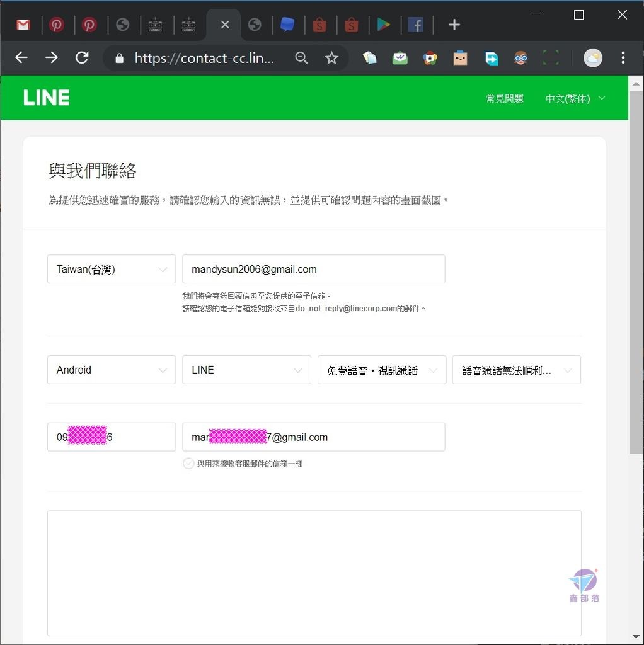Open the Taiwan(台灣) country dropdown
This screenshot has height=645, width=644.
pos(112,269)
